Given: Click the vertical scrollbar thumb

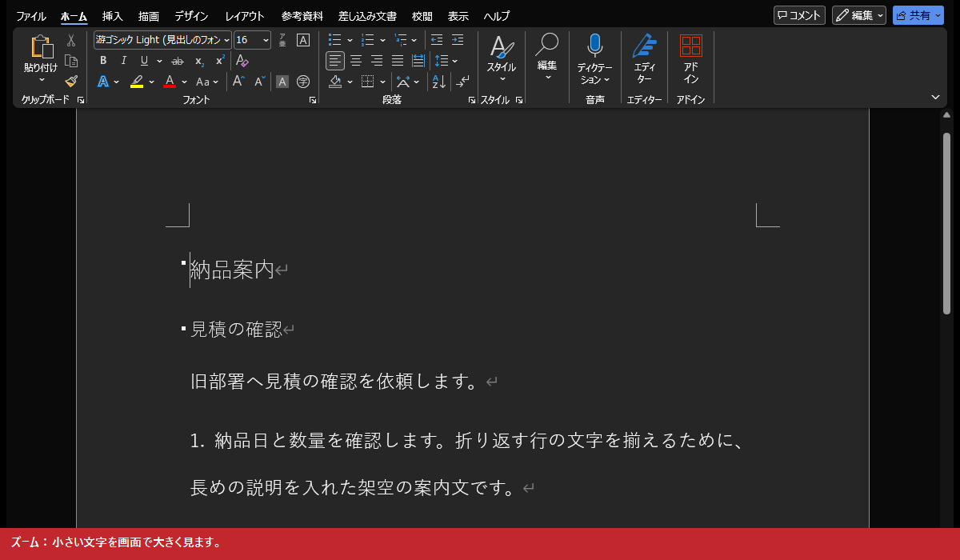Looking at the screenshot, I should tap(947, 223).
